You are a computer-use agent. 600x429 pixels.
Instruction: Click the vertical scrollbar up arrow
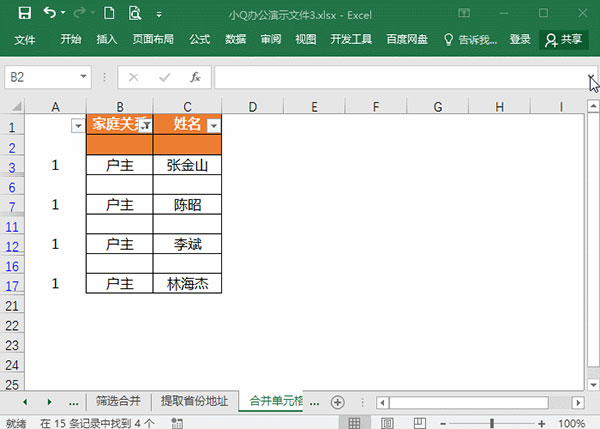pyautogui.click(x=593, y=106)
